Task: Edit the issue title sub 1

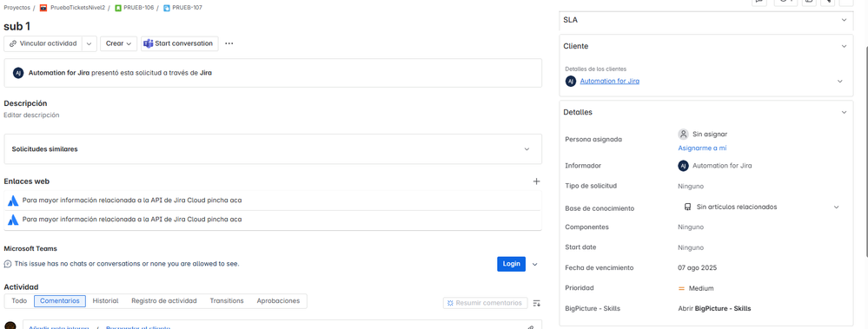Action: tap(17, 26)
